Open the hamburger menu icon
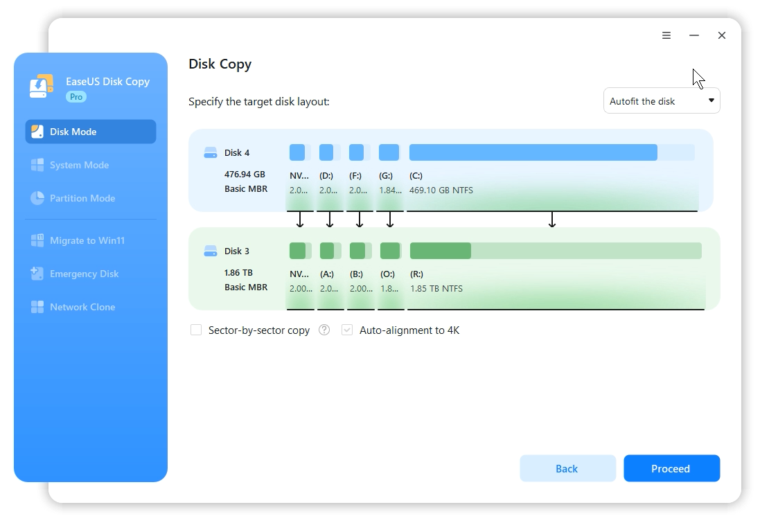The height and width of the screenshot is (532, 769). coord(666,35)
